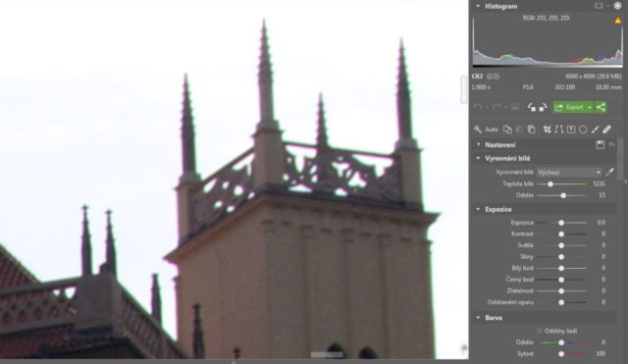This screenshot has height=364, width=628.
Task: Rotate the photo right
Action: tap(543, 107)
